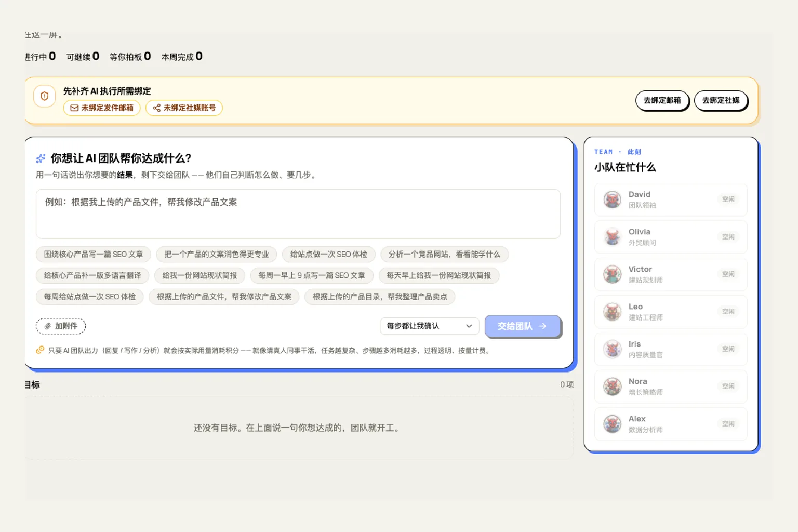Viewport: 798px width, 532px height.
Task: Click the 内容质量官 role label under Iris
Action: click(646, 355)
